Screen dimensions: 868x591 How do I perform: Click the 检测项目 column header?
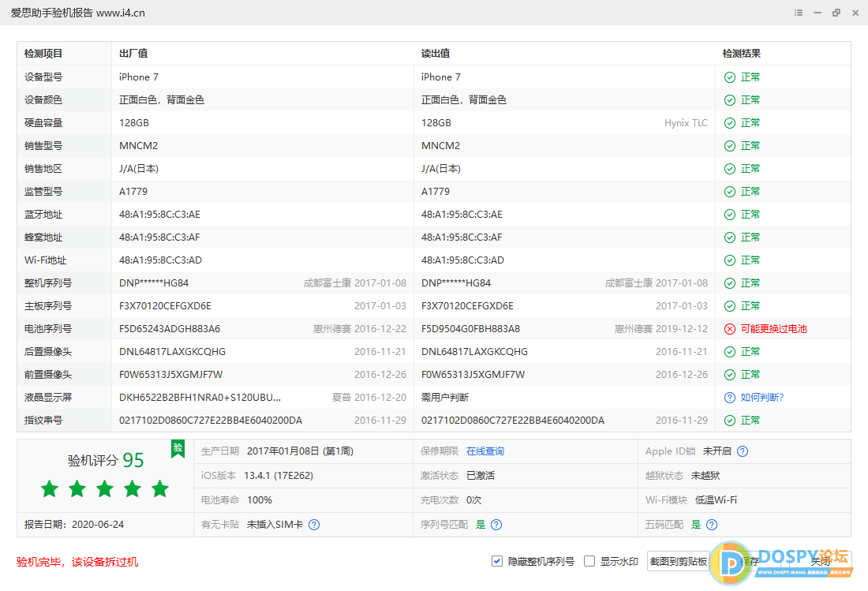click(43, 54)
